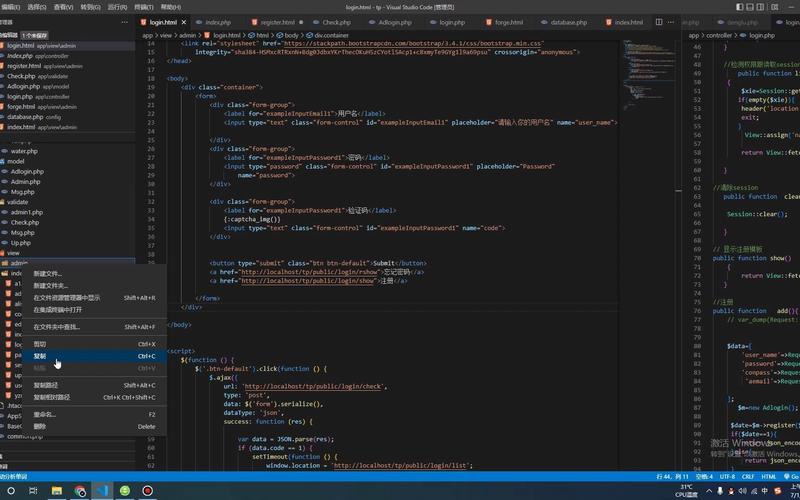Open the 运行(R) menu
The width and height of the screenshot is (800, 500).
(x=117, y=7)
